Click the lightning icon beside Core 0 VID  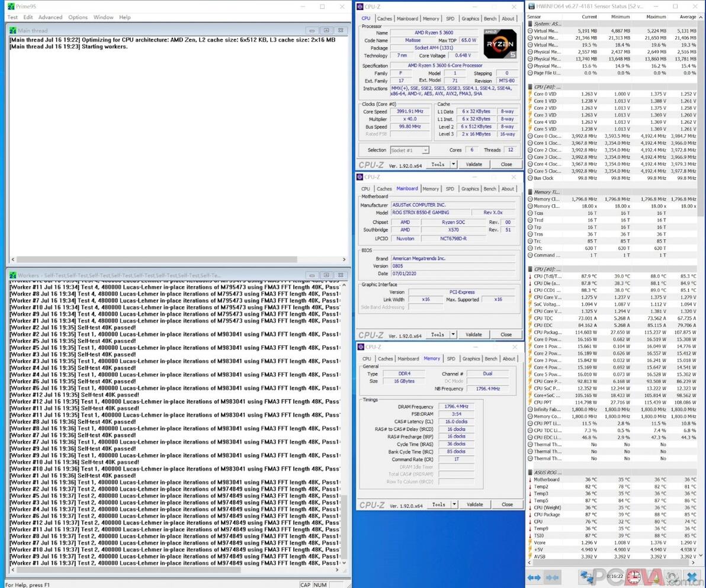click(530, 94)
